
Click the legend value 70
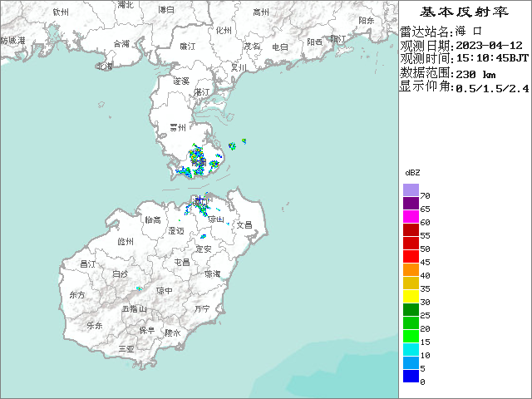coord(425,196)
